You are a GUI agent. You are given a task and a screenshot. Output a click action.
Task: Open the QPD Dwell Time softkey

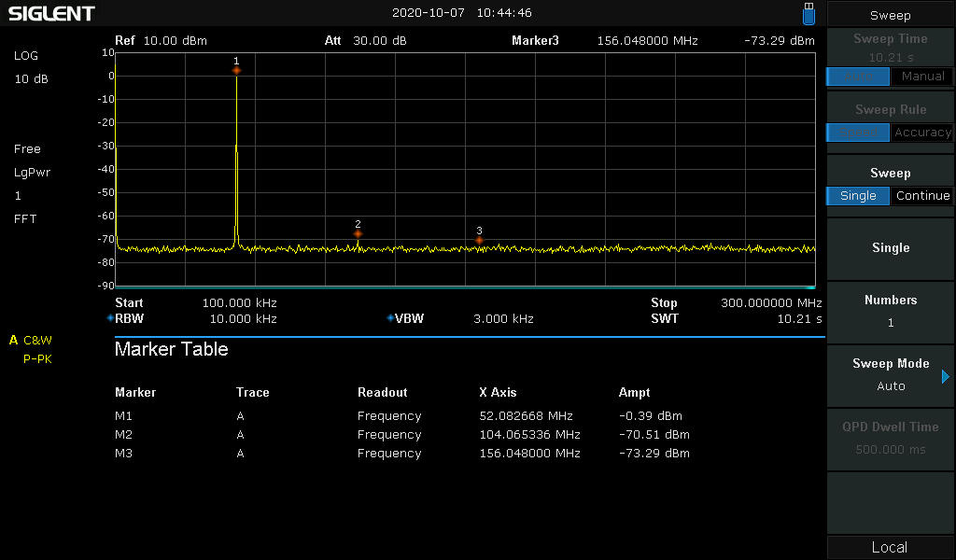(x=890, y=439)
